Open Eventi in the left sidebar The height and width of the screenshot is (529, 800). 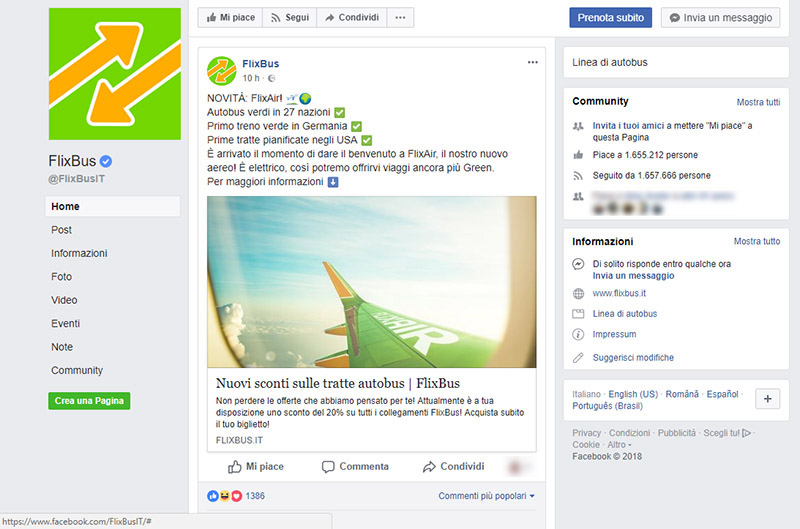65,324
